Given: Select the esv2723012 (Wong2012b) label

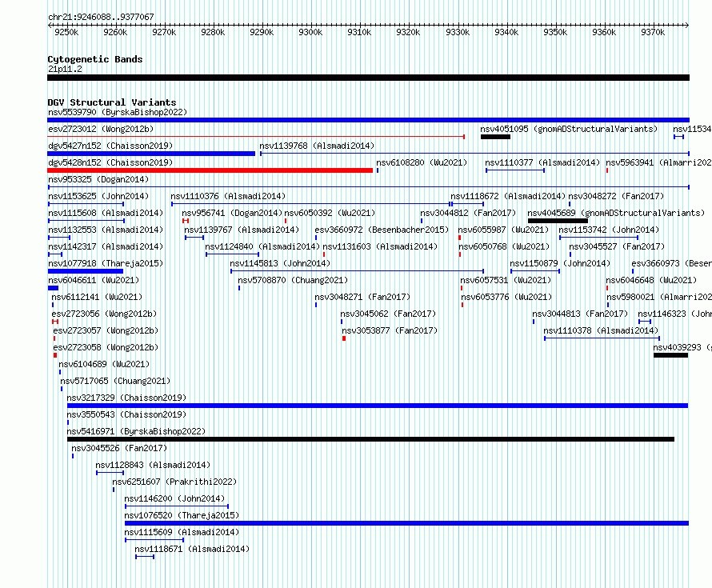Looking at the screenshot, I should (x=101, y=129).
